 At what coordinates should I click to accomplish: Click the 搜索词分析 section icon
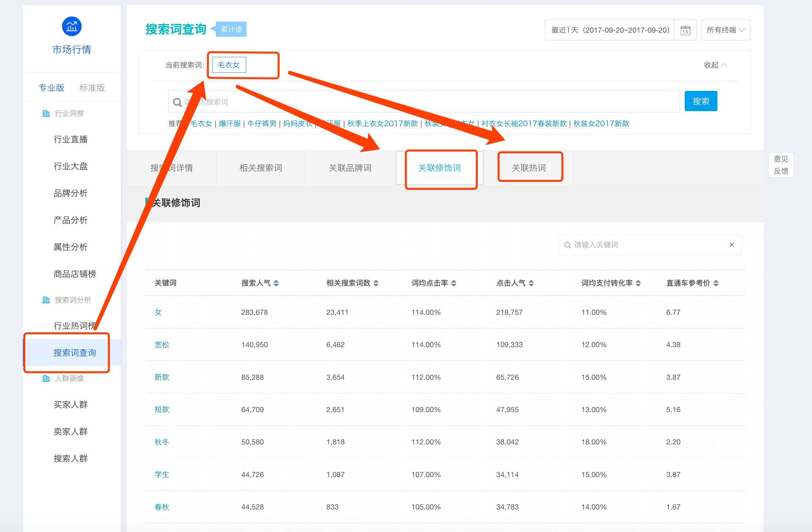tap(46, 300)
